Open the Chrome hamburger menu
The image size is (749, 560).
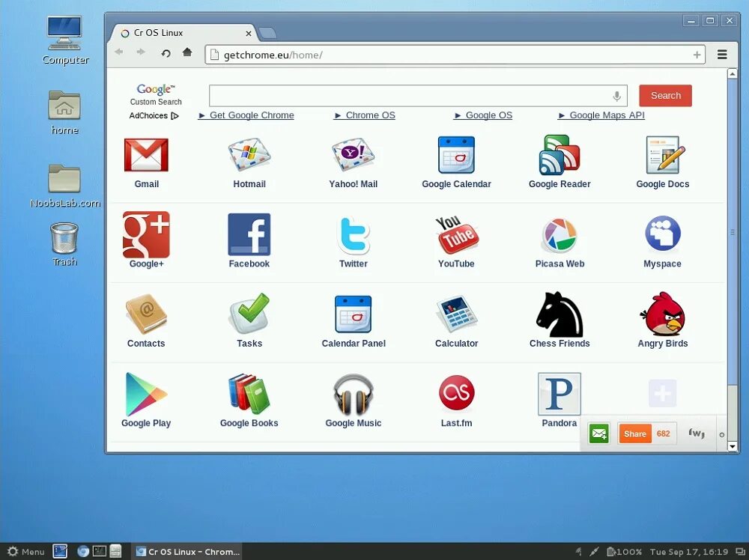coord(722,55)
